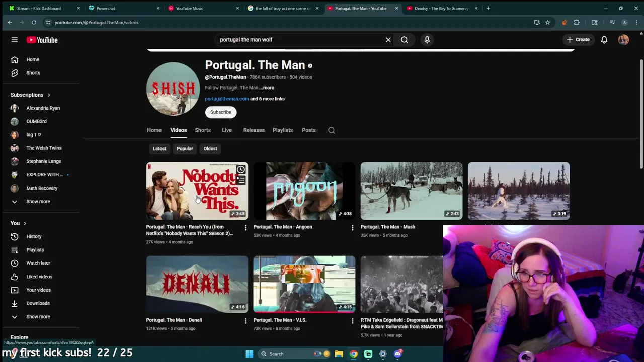644x362 pixels.
Task: Subscribe to Portugal. The Man
Action: (x=221, y=112)
